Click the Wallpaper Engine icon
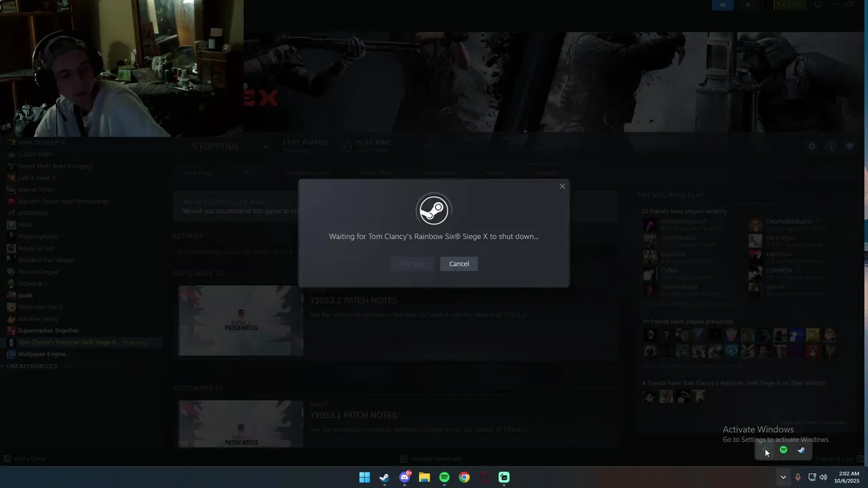This screenshot has height=488, width=868. pos(12,354)
